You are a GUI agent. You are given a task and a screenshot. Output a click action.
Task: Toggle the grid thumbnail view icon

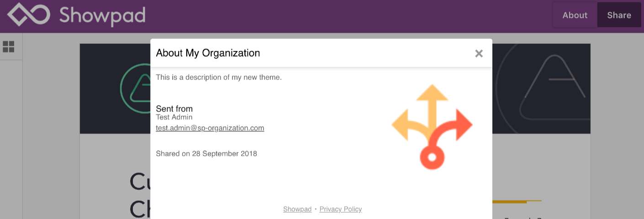pos(8,47)
